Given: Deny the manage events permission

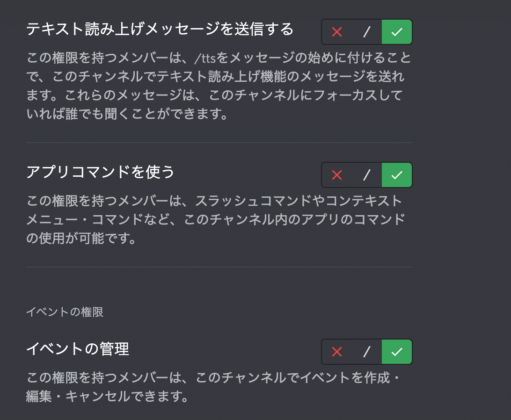Looking at the screenshot, I should coord(336,352).
